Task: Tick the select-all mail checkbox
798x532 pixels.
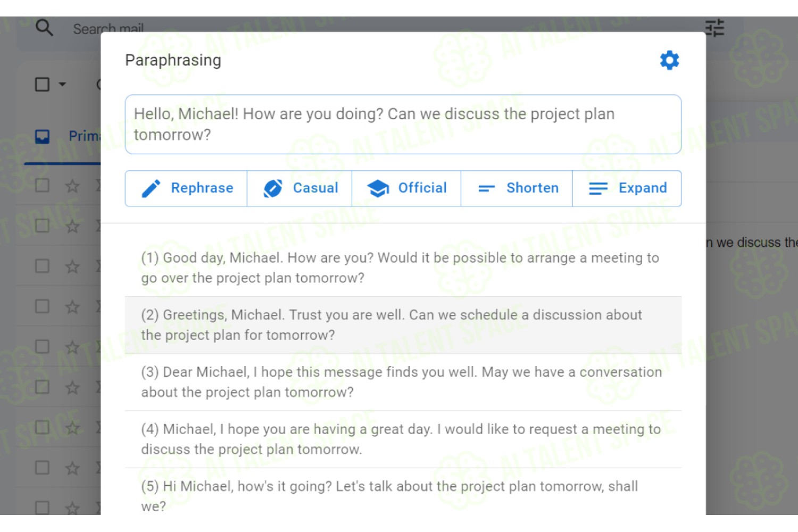Action: click(x=42, y=85)
